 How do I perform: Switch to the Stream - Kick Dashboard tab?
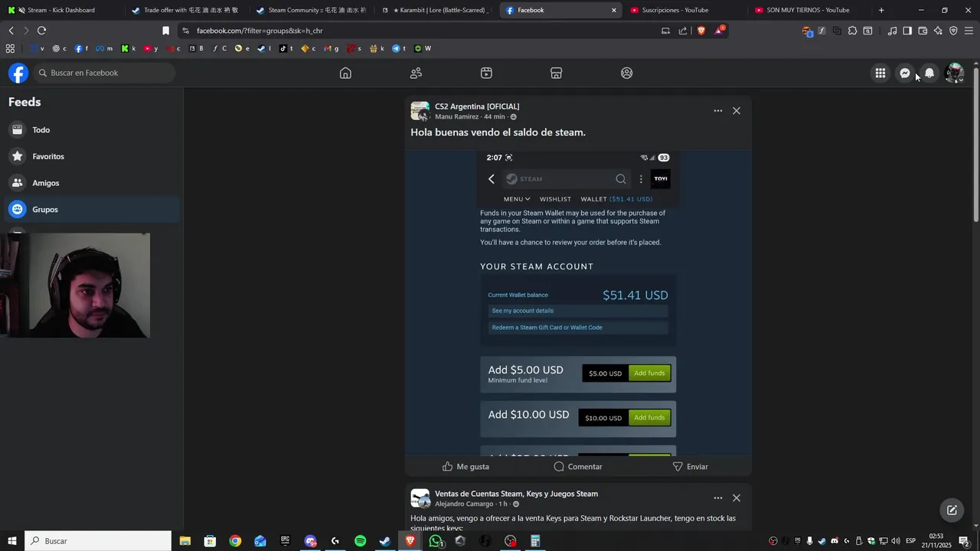click(x=60, y=10)
